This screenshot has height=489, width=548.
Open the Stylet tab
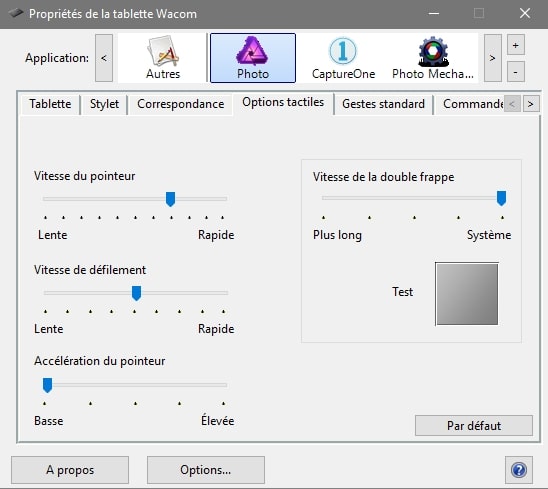click(104, 104)
